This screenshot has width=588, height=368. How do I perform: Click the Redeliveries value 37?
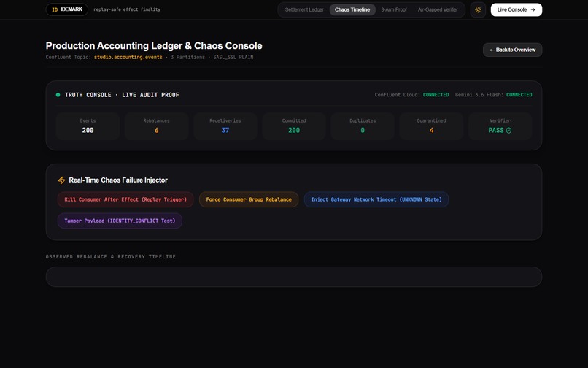point(225,130)
